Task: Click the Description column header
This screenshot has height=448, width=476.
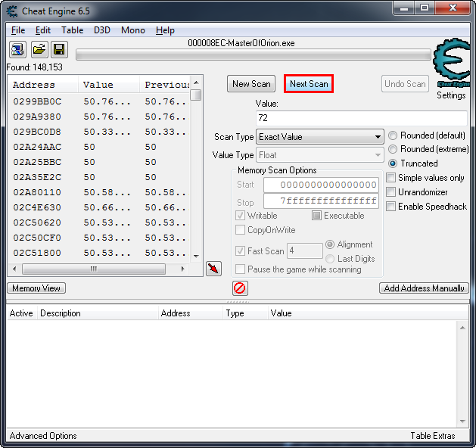Action: (98, 313)
